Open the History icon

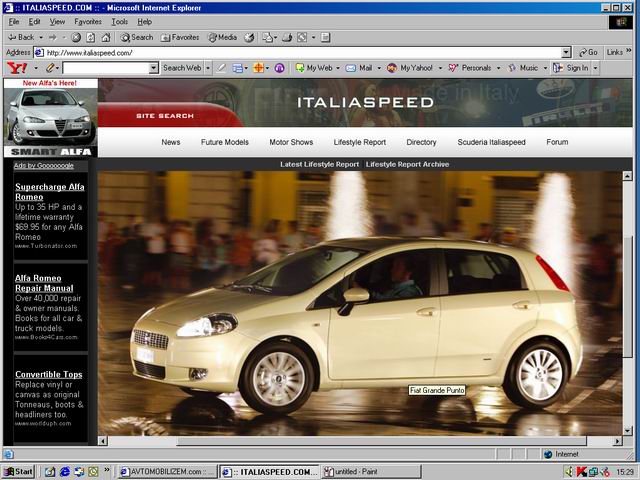pos(249,38)
